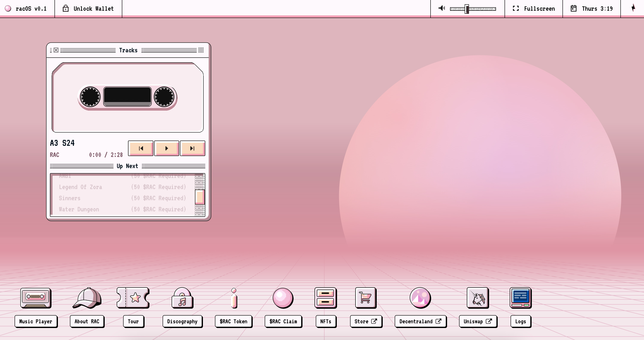Open the Discography disc folder icon
The height and width of the screenshot is (340, 644).
pyautogui.click(x=182, y=298)
